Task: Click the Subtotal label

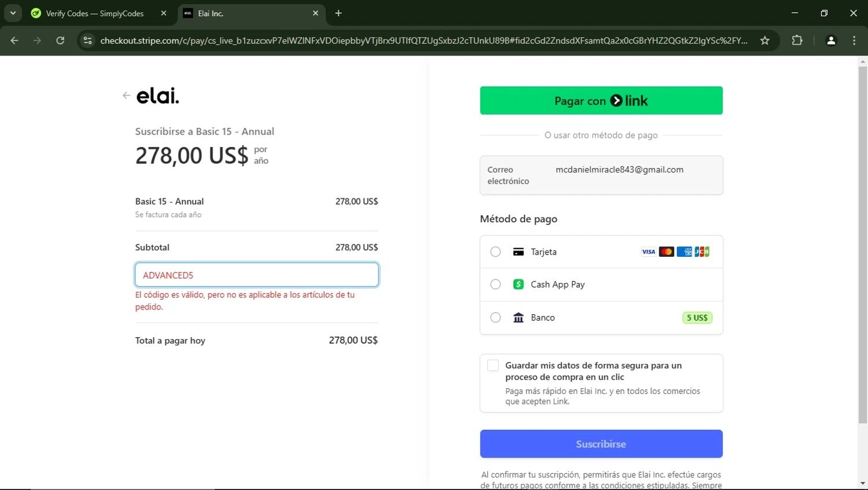Action: (x=152, y=247)
